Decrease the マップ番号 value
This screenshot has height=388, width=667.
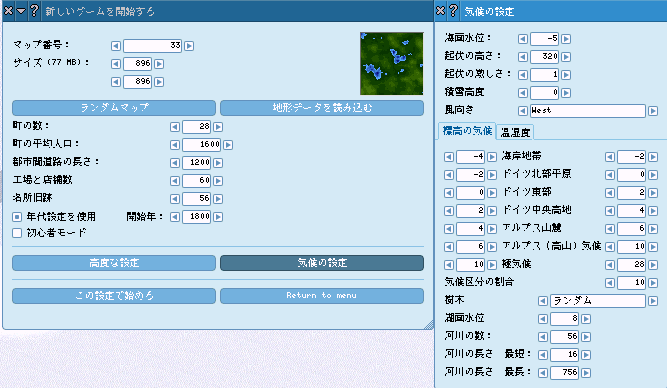[x=116, y=46]
